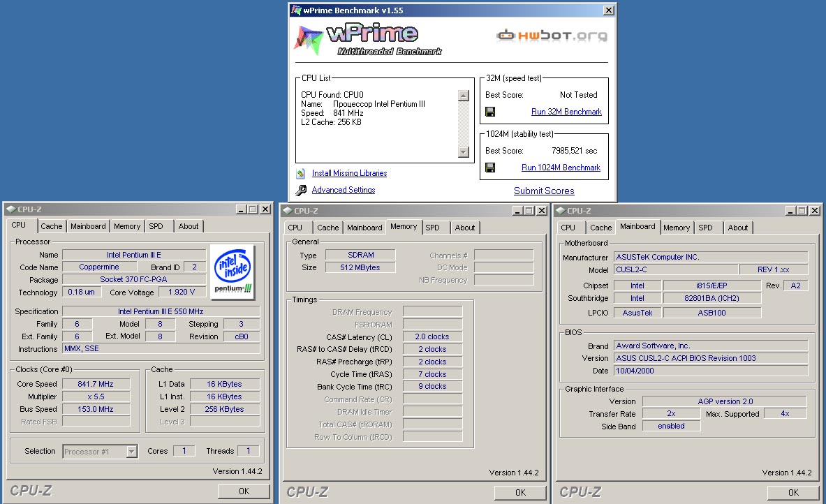
Task: Select About tab in middle CPU-Z window
Action: [464, 228]
